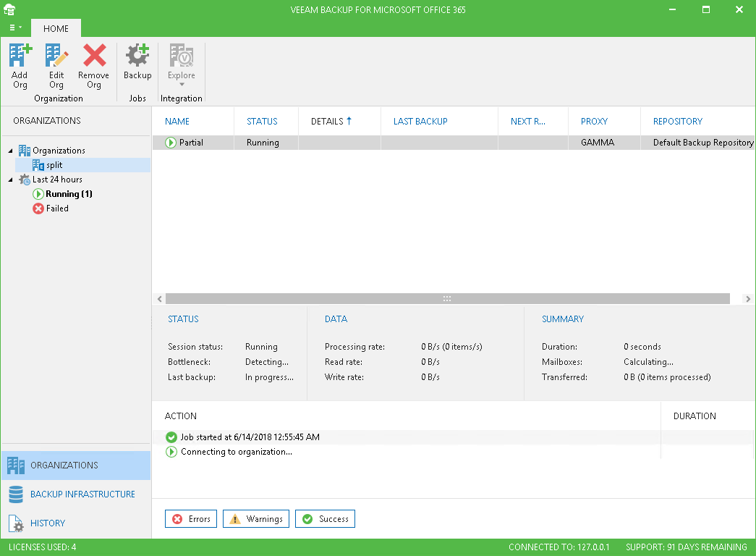Toggle the Success filter button

(325, 519)
